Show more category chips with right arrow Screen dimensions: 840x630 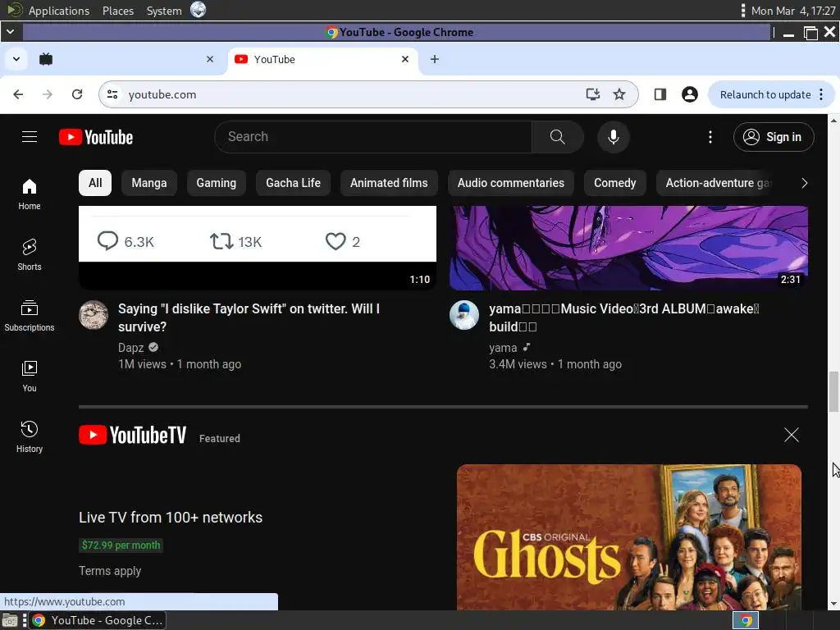click(x=804, y=183)
